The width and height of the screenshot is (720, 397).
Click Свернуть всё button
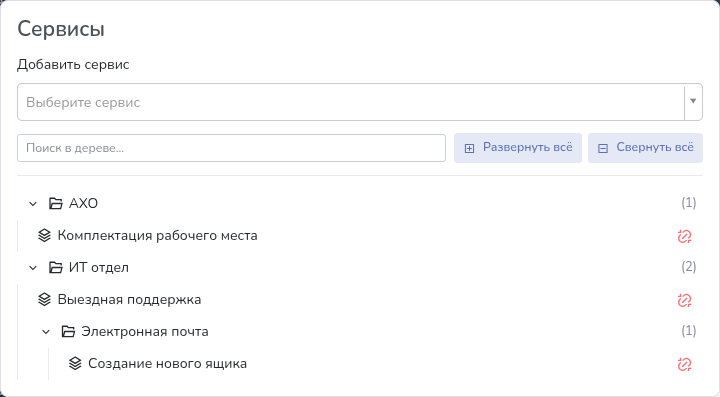(x=645, y=148)
